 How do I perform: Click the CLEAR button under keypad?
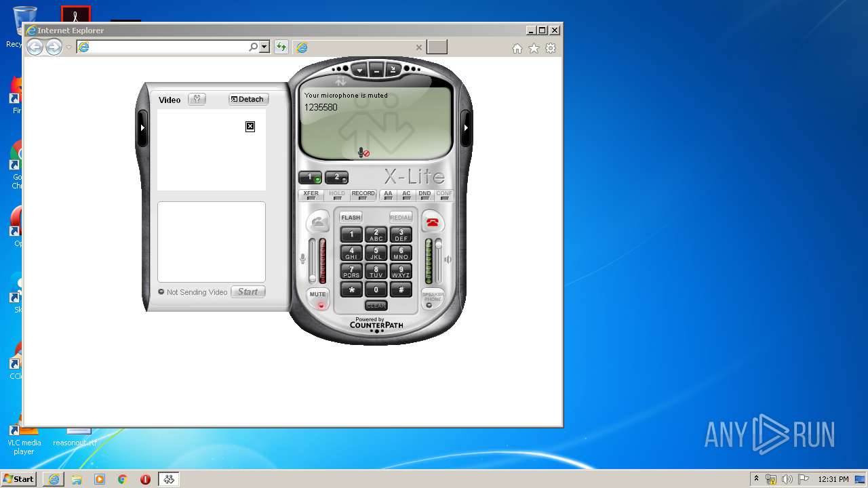[x=376, y=306]
